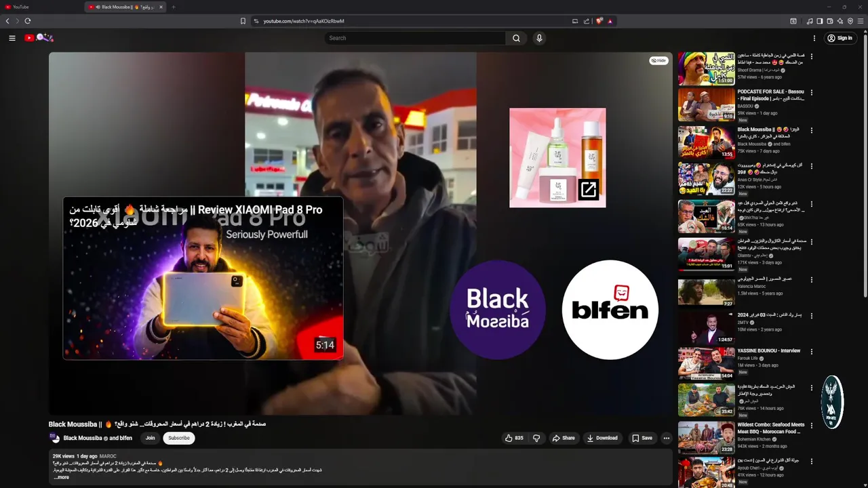This screenshot has height=488, width=868.
Task: Open the 13:55 Black Moussiba recommended thumbnail
Action: [706, 142]
